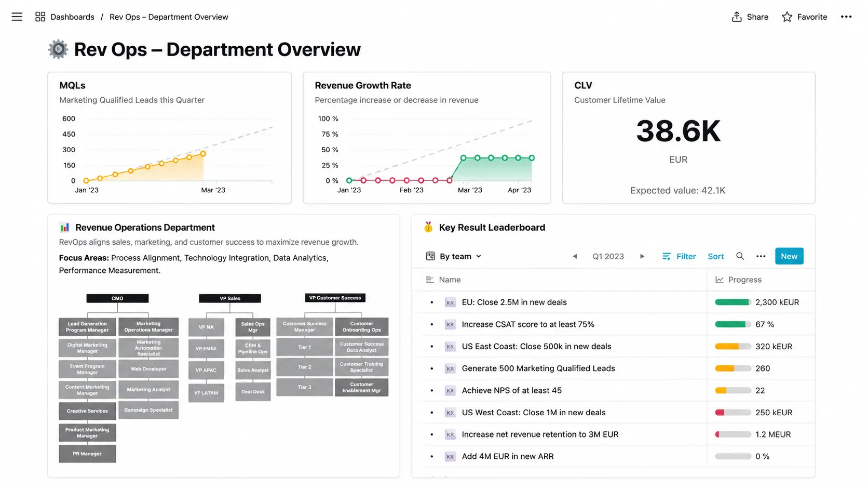The image size is (868, 489).
Task: Go to next quarter arrow
Action: 642,256
